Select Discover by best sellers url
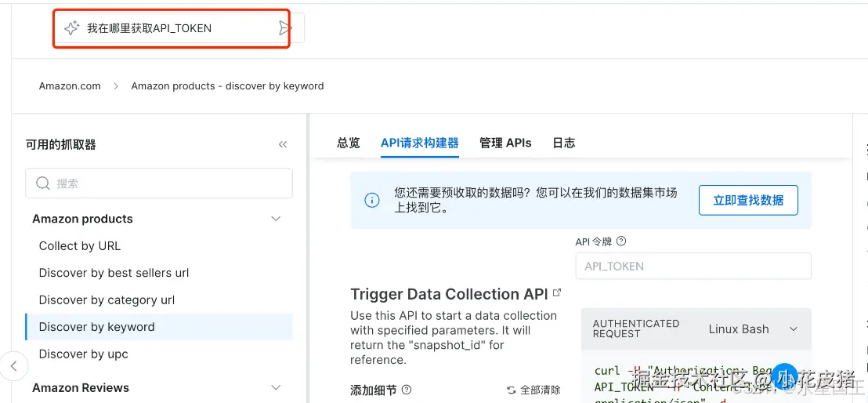The height and width of the screenshot is (403, 868). [x=114, y=273]
